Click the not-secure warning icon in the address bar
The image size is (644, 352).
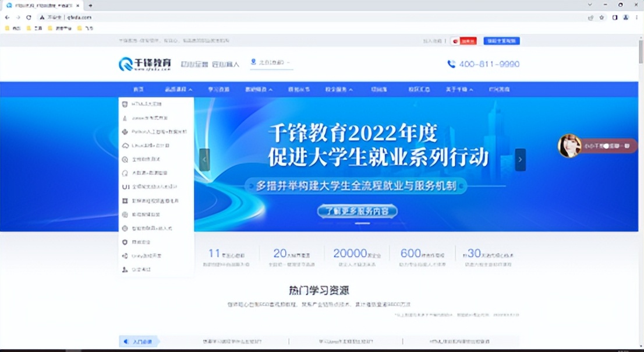pyautogui.click(x=41, y=17)
